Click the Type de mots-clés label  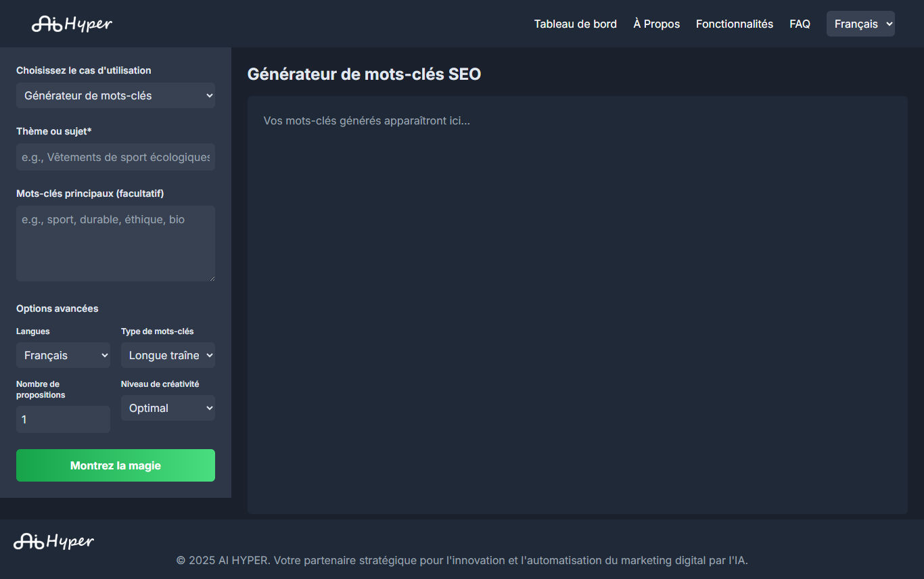(x=158, y=331)
